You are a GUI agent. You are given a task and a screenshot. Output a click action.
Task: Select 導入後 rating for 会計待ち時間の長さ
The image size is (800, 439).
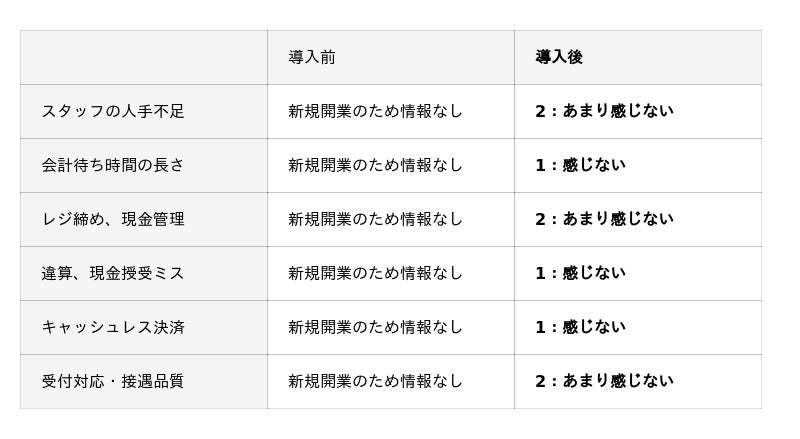[x=580, y=165]
